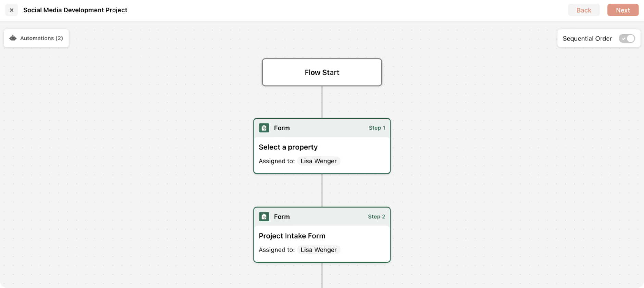Select the Flow Start node
644x288 pixels.
click(322, 72)
